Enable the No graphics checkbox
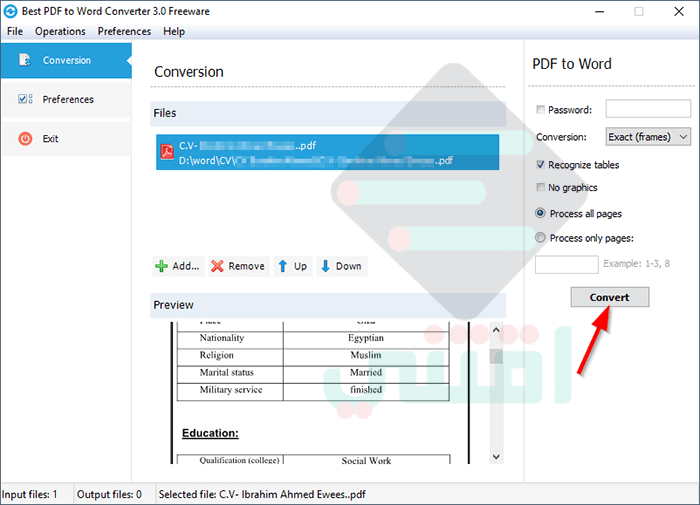 tap(541, 187)
